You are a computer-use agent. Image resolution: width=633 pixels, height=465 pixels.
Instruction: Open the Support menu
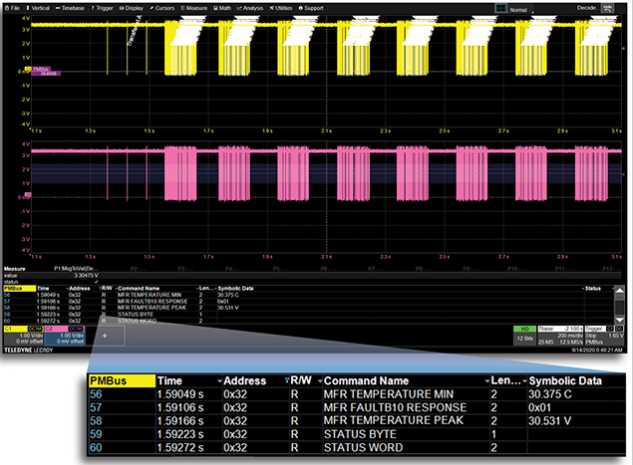click(311, 8)
